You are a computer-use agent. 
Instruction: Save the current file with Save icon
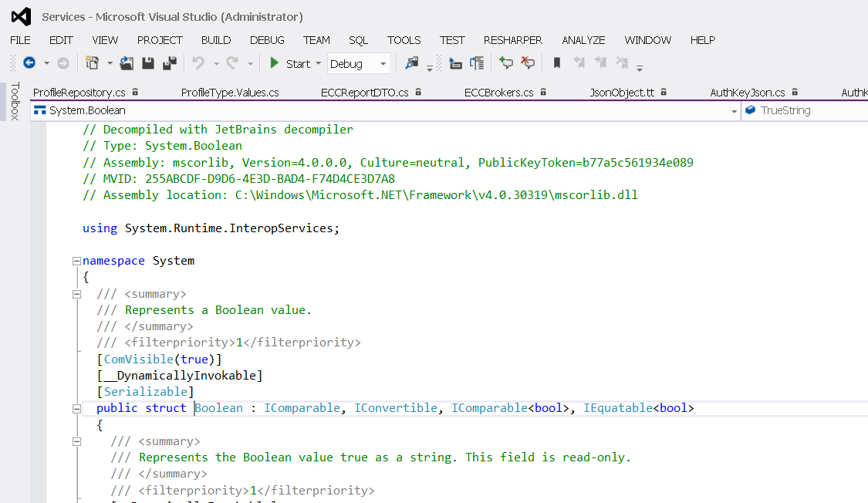pos(148,63)
